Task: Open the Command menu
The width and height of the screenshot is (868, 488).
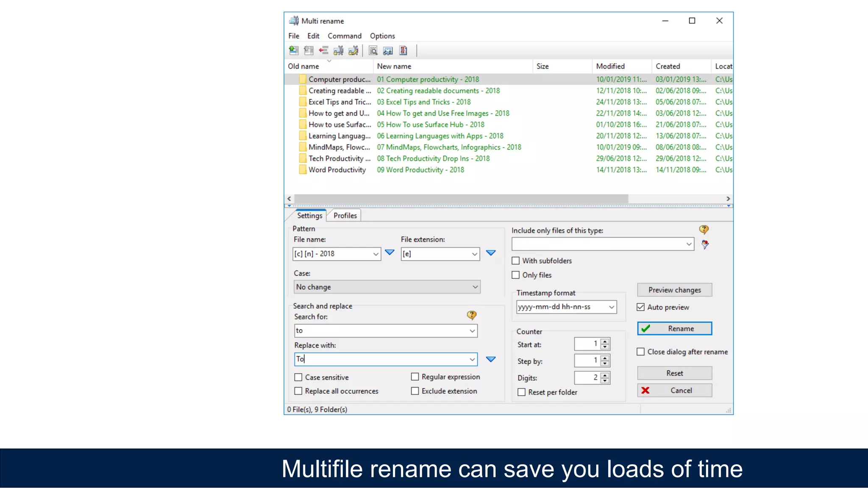Action: (344, 36)
